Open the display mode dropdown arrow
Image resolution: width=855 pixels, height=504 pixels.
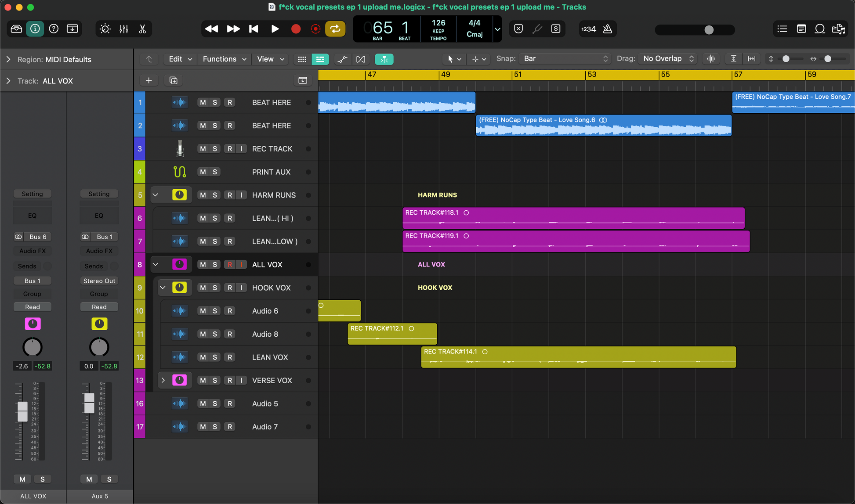497,29
